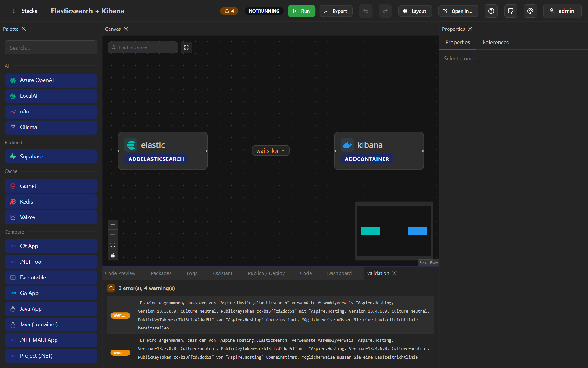588x368 pixels.
Task: Click the grid view icon beside Find resource
Action: click(x=186, y=48)
